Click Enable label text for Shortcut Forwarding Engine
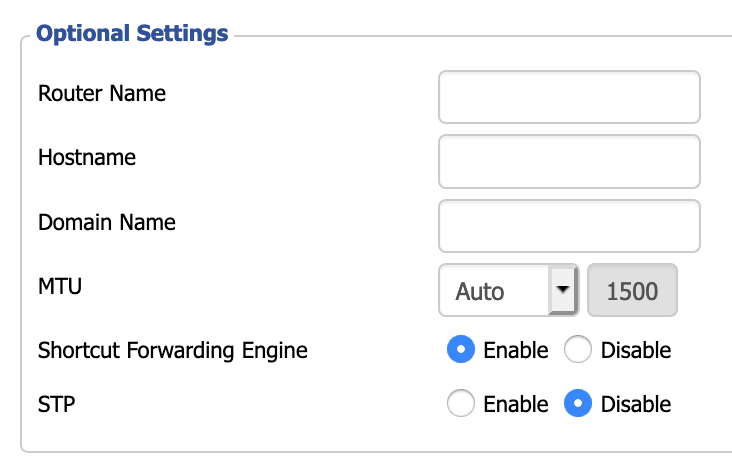Image resolution: width=732 pixels, height=472 pixels. (x=515, y=350)
